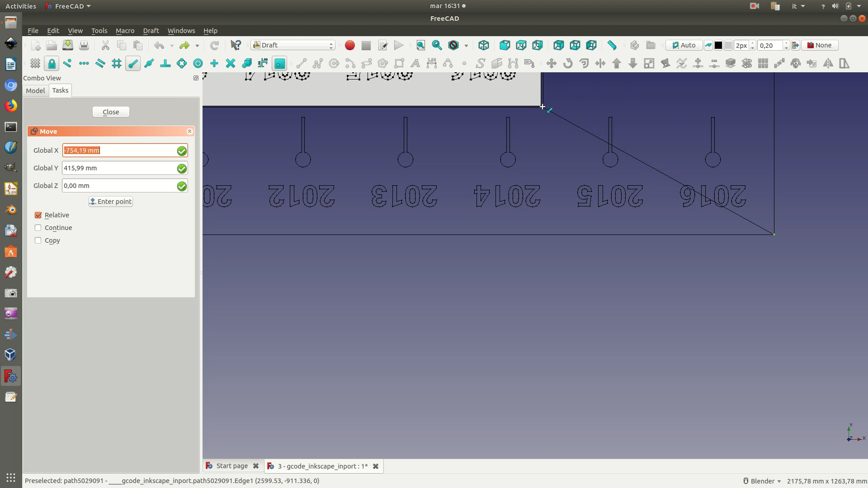Click the None autogroup button
Viewport: 868px width, 488px height.
[820, 45]
